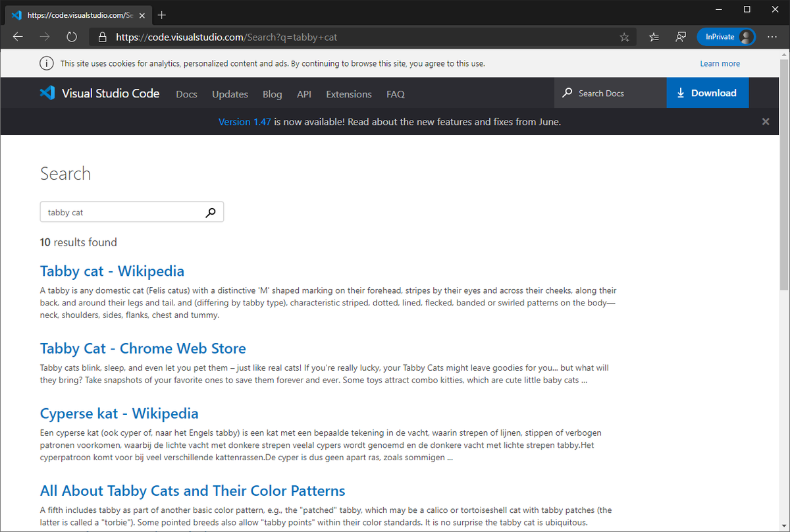
Task: Click the 10 results found text
Action: (x=78, y=242)
